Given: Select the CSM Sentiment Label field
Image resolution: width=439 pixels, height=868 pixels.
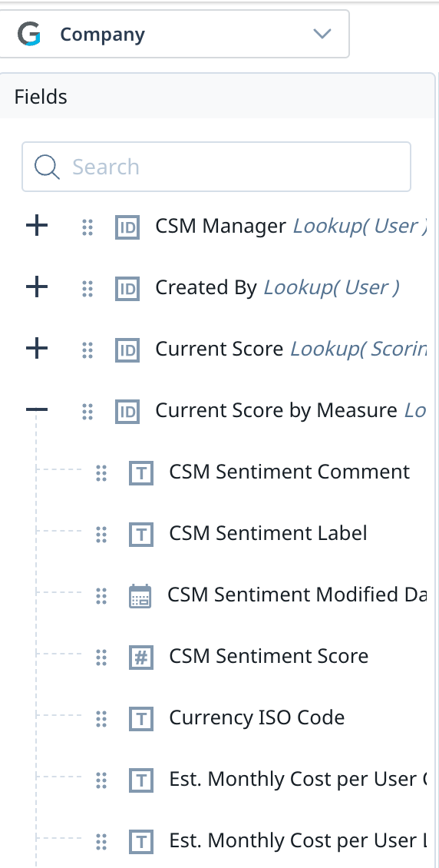Looking at the screenshot, I should click(268, 533).
